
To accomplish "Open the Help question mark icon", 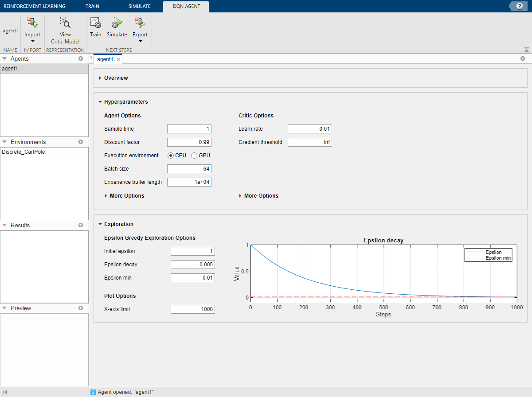I will click(519, 6).
